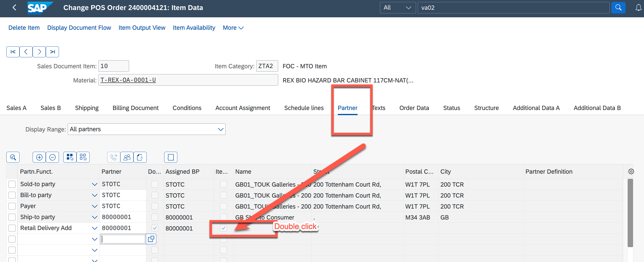644x262 pixels.
Task: Click the magnifier details icon in partner toolbar
Action: coord(13,157)
